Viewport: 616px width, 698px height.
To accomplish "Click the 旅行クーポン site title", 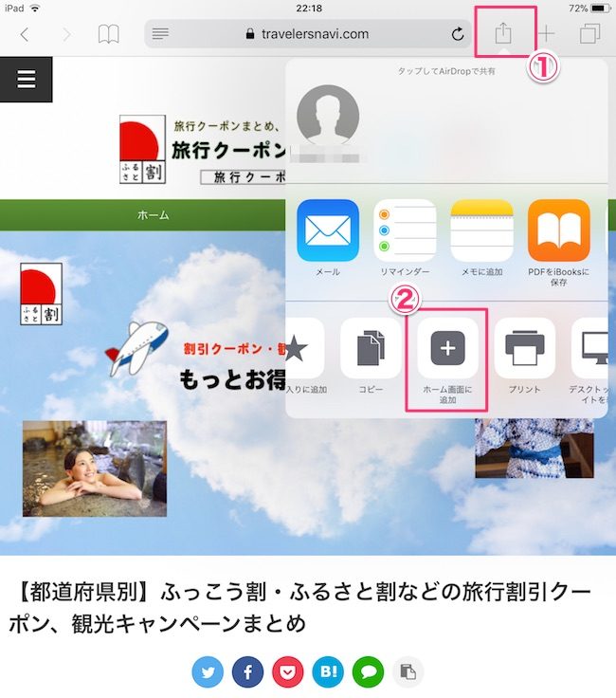I will [228, 151].
